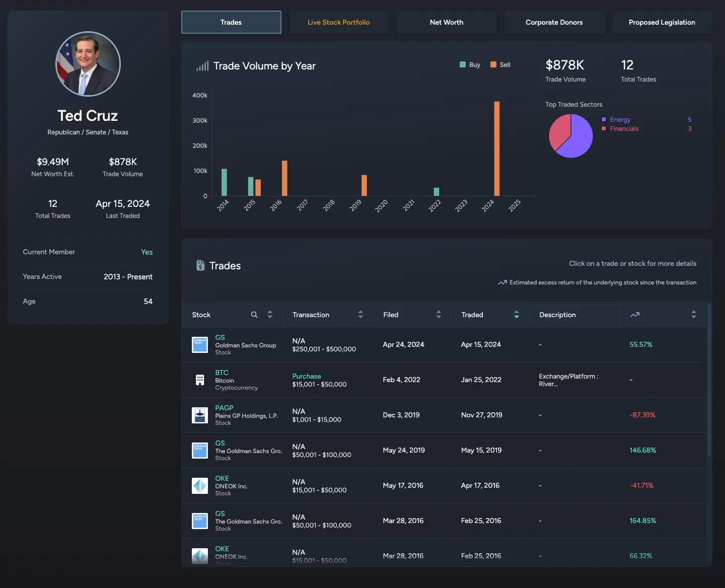Click the $250,001 - $500,000 amount
The height and width of the screenshot is (588, 725).
(324, 349)
